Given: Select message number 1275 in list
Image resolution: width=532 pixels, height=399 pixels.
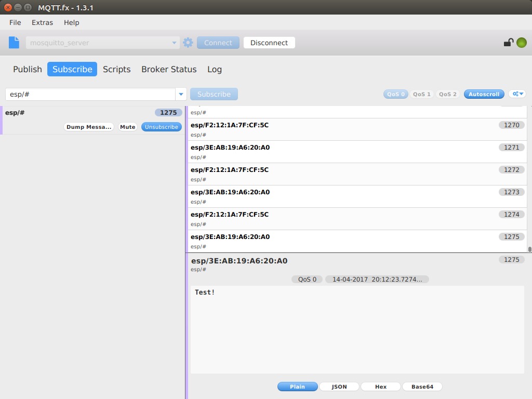Looking at the screenshot, I should [356, 241].
